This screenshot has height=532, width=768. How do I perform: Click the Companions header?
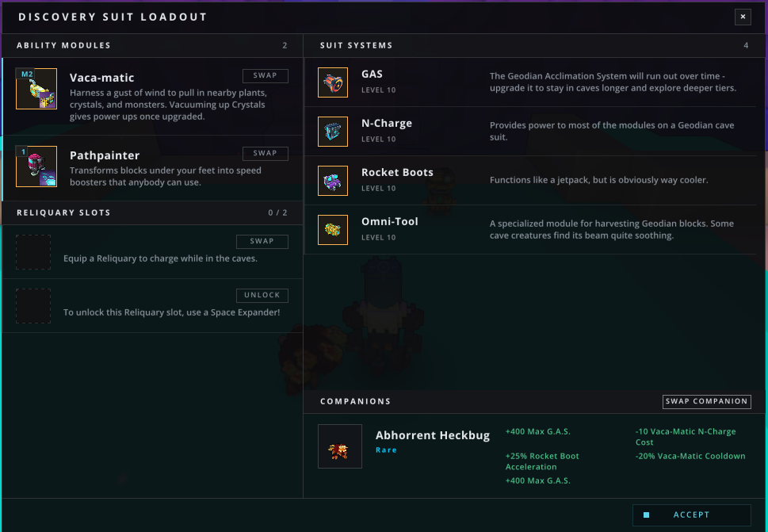(x=356, y=401)
